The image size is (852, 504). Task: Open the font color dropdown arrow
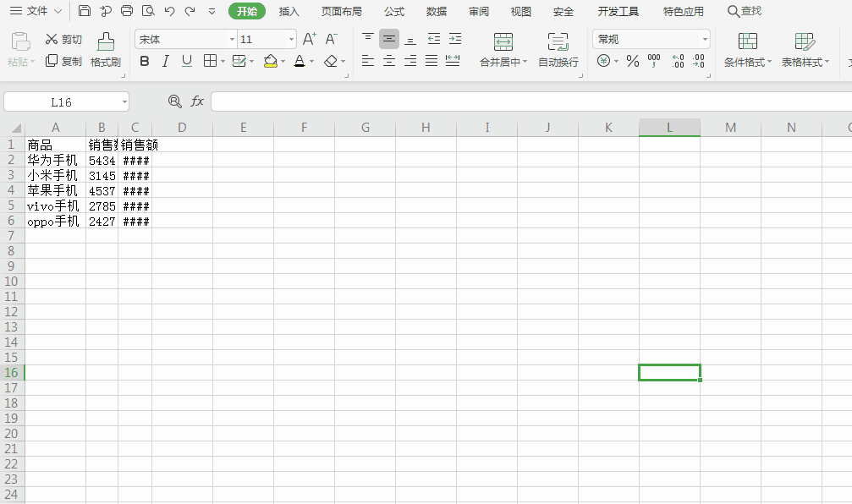(312, 62)
